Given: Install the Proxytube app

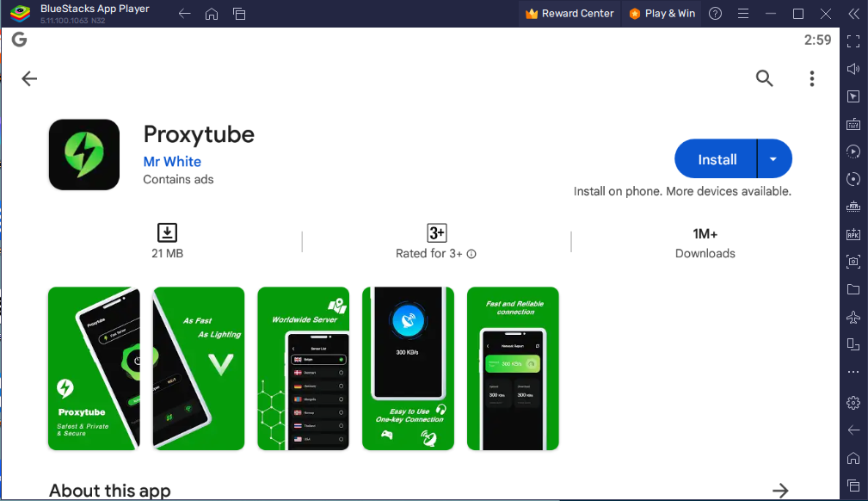Looking at the screenshot, I should 716,158.
